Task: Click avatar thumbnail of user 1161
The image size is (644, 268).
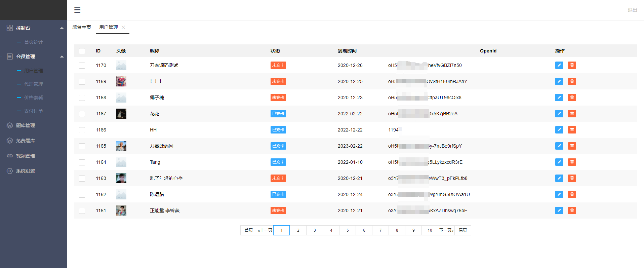Action: click(x=121, y=210)
